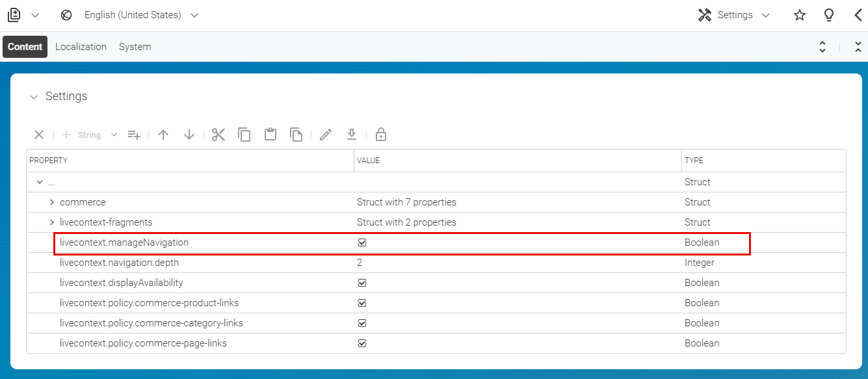Move the selected property down
Image resolution: width=868 pixels, height=379 pixels.
[189, 134]
